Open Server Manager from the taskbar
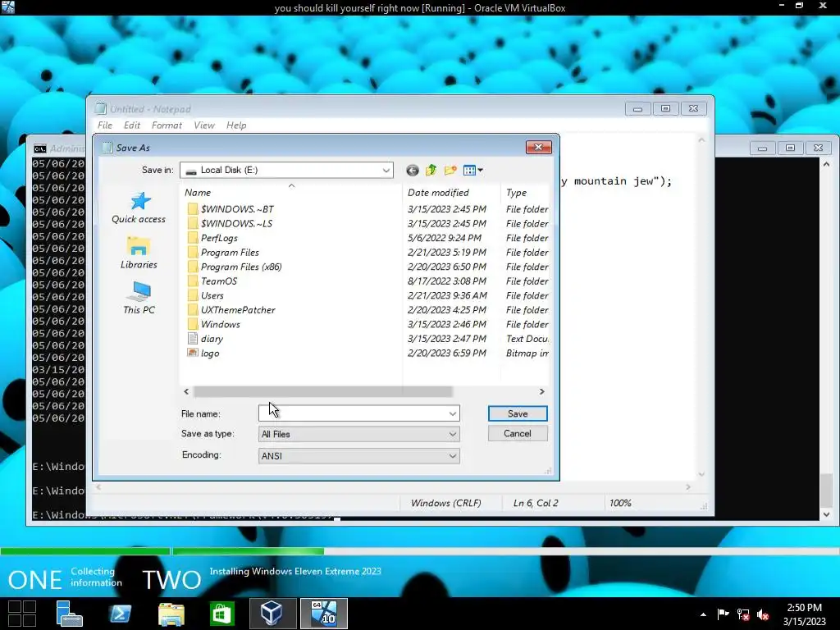Image resolution: width=840 pixels, height=630 pixels. tap(69, 614)
